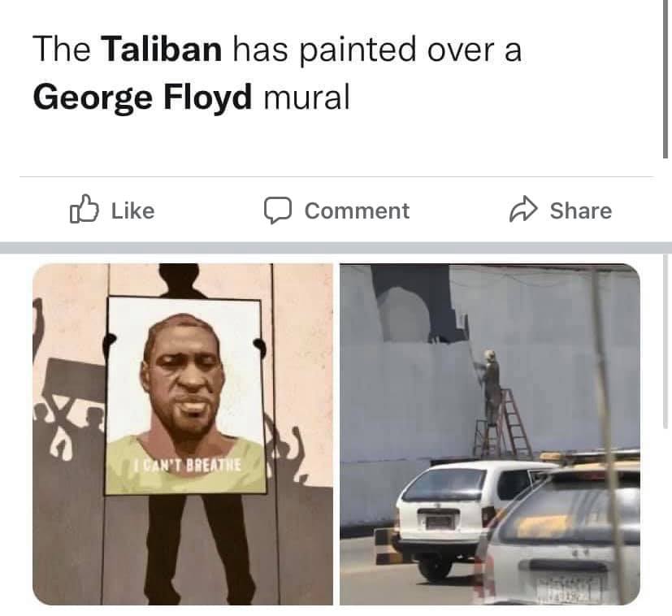Choose the Share text label

point(581,211)
